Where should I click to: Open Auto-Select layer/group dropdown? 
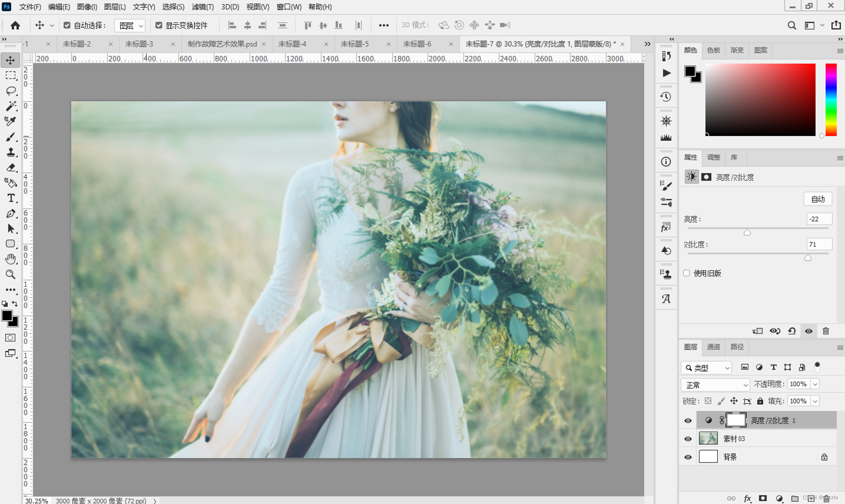pos(130,25)
